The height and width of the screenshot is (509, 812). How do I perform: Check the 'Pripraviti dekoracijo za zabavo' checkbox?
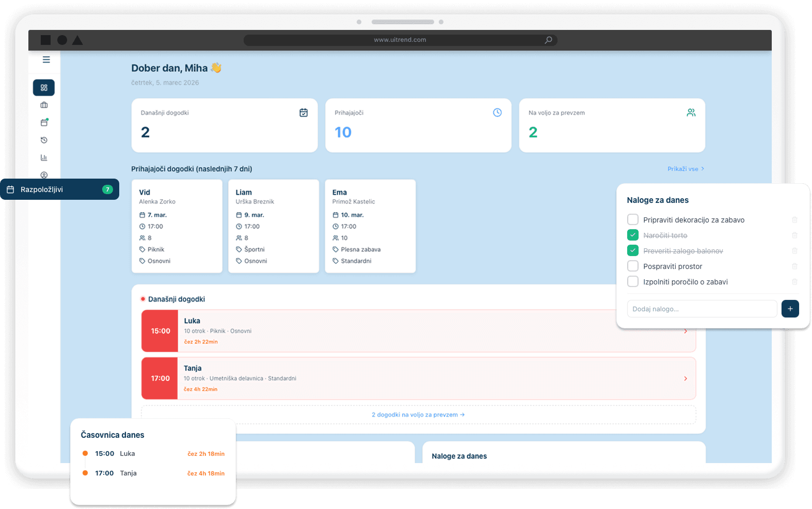pyautogui.click(x=633, y=220)
